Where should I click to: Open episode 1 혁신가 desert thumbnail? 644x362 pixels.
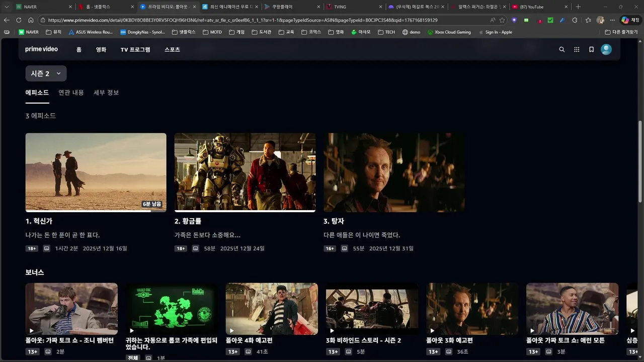coord(96,172)
